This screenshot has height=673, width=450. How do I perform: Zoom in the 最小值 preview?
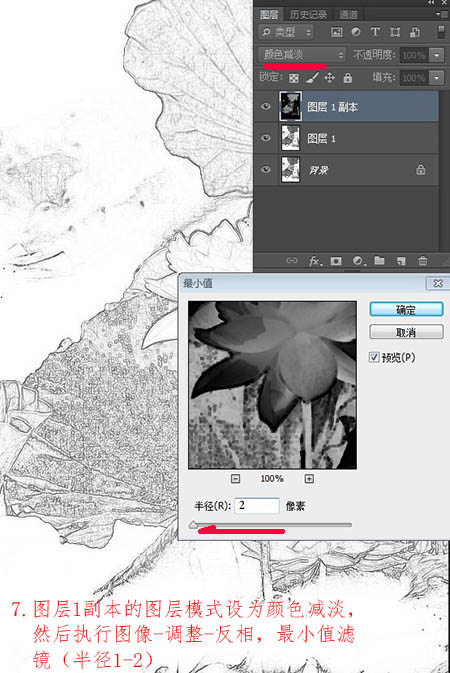pos(309,479)
